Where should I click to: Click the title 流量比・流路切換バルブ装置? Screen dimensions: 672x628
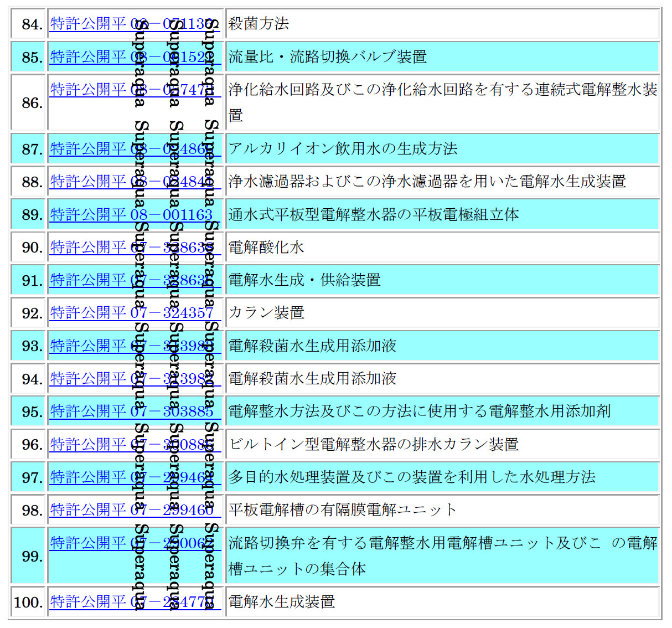pyautogui.click(x=328, y=56)
